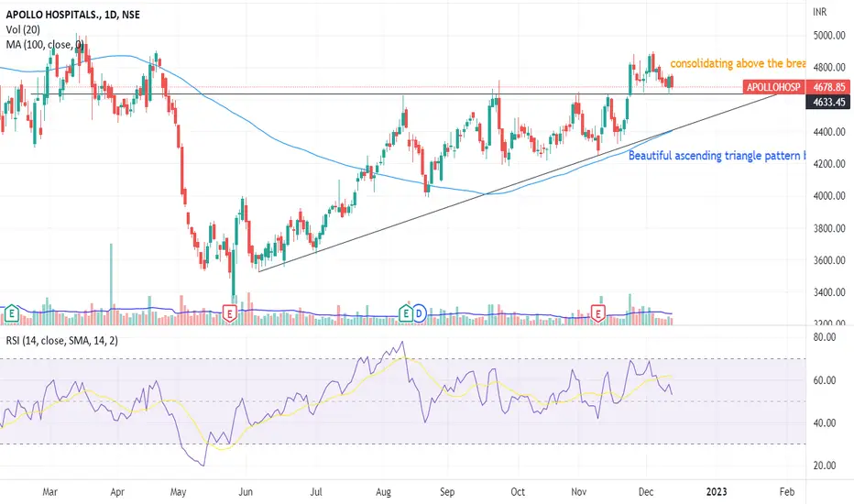Screen dimensions: 854x504
Task: Click the Aug label on time axis
Action: coord(383,492)
